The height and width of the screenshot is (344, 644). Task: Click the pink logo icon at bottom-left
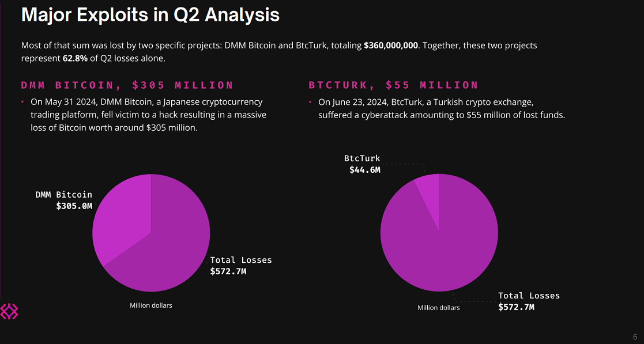pos(9,312)
